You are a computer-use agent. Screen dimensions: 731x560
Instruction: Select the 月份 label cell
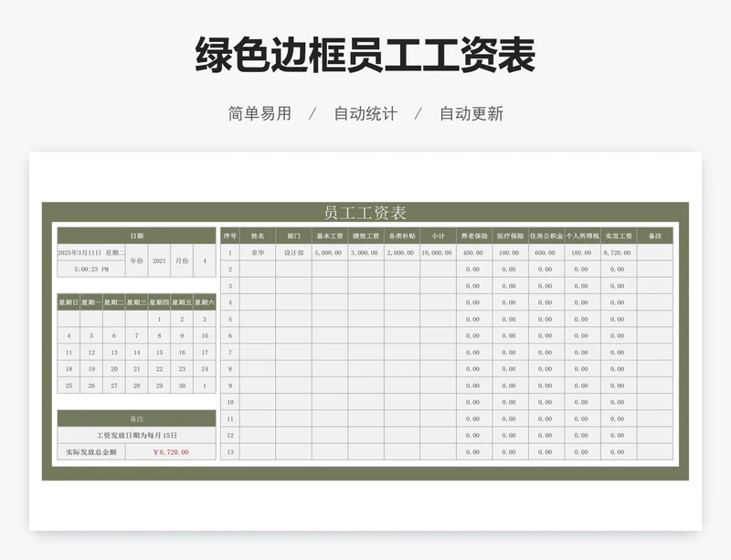182,260
